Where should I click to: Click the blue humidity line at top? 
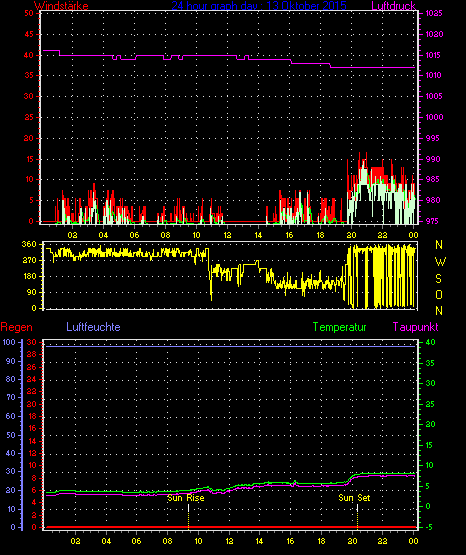[229, 346]
